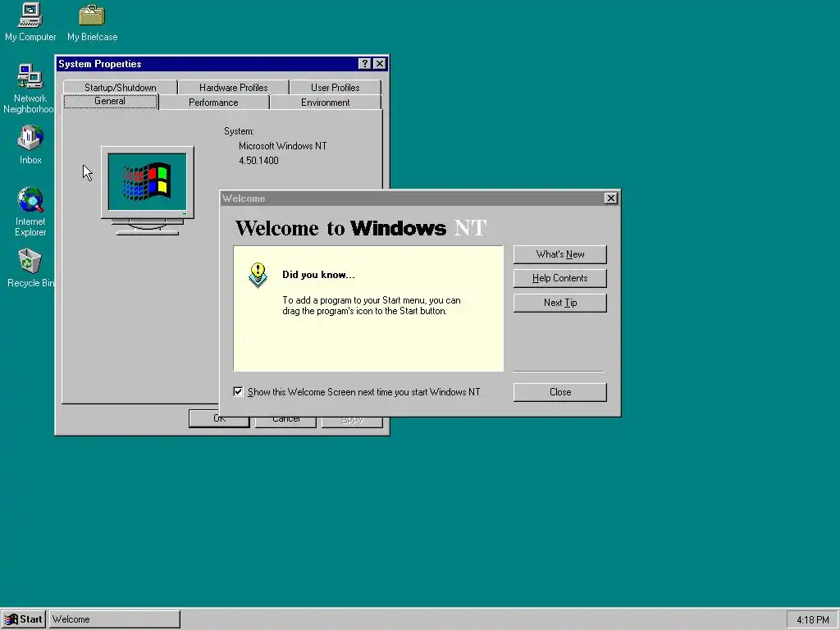
Task: Open the Start menu
Action: click(24, 619)
